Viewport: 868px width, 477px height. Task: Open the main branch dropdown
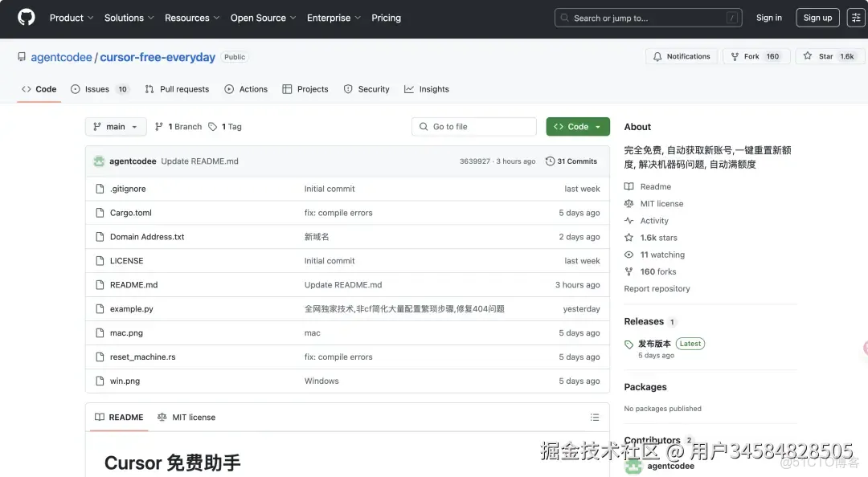115,126
